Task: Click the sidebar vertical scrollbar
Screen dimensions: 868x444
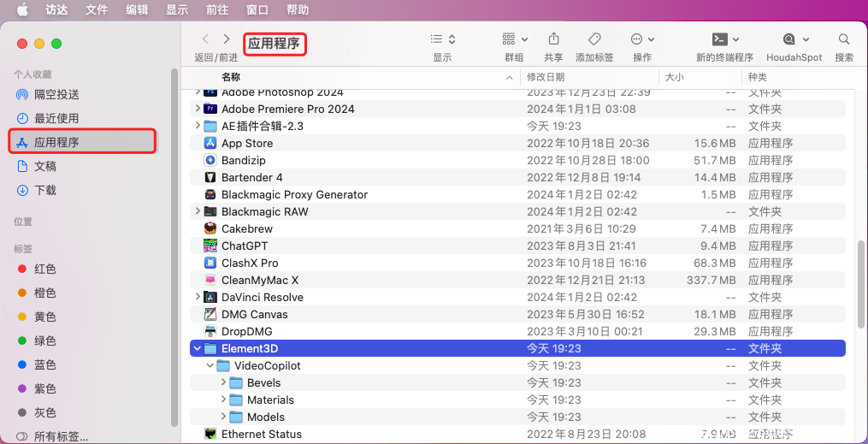Action: coord(174,247)
